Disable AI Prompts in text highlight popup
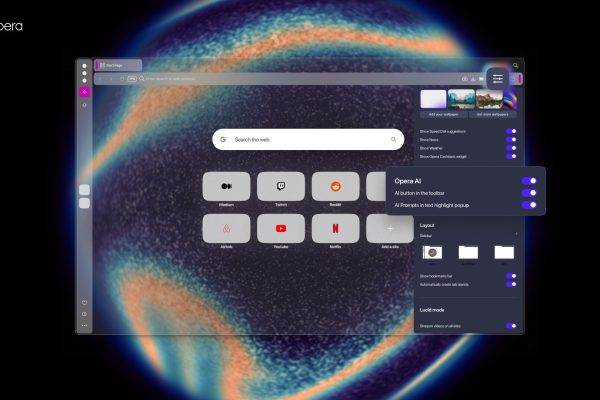The width and height of the screenshot is (600, 400). [529, 205]
